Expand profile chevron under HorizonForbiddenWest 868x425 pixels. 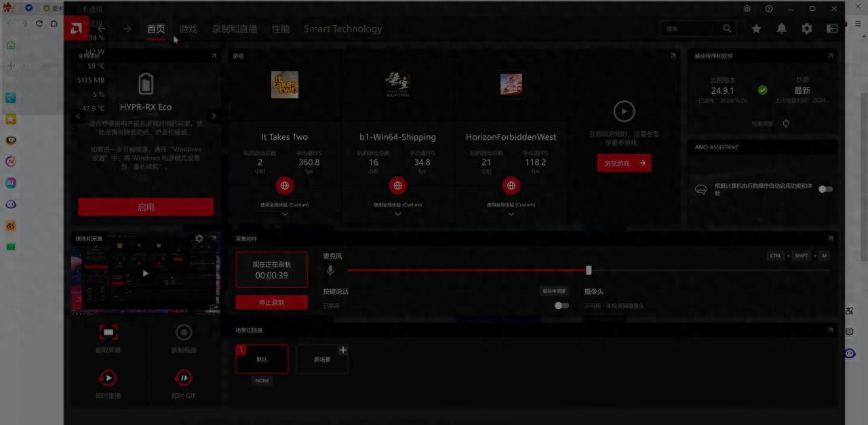511,214
